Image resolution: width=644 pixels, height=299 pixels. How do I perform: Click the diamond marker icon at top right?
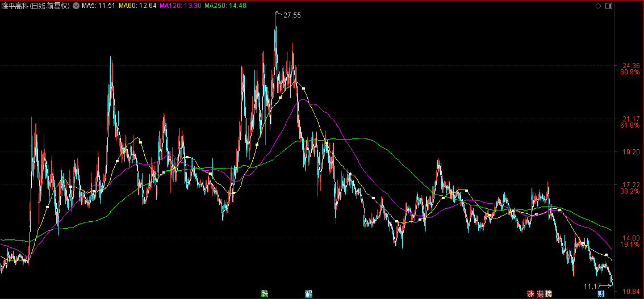pos(598,6)
